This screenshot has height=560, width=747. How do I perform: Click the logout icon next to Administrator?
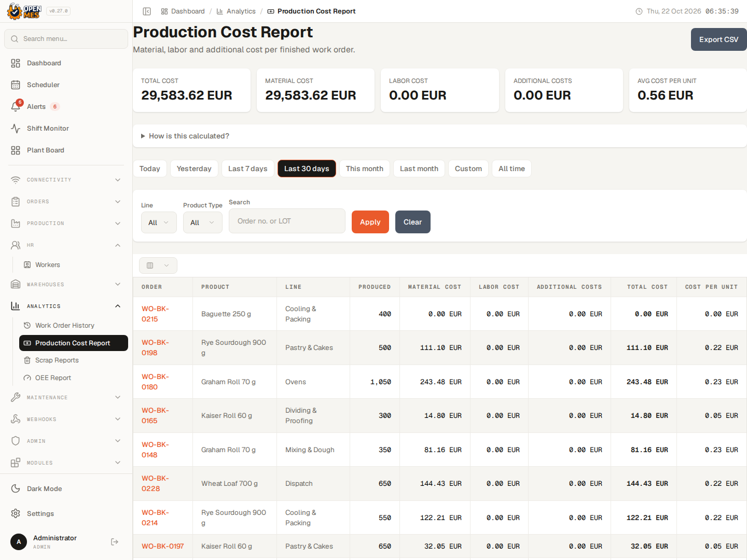[115, 542]
